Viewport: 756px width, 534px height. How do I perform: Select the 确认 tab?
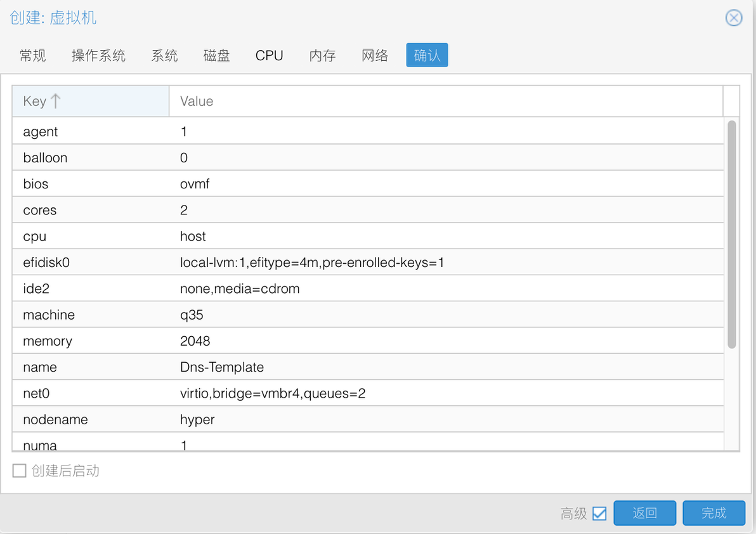[x=427, y=55]
